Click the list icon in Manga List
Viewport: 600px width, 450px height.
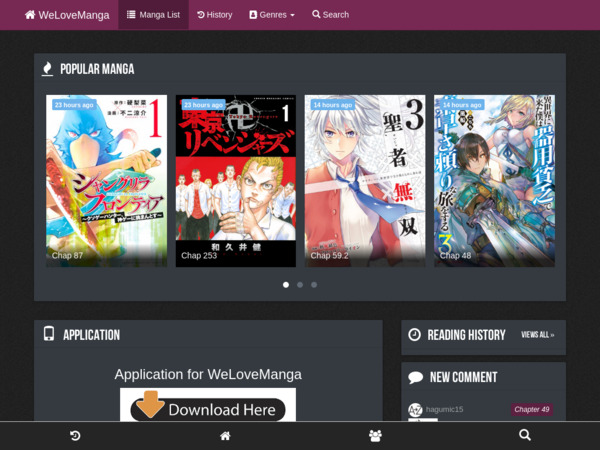(131, 15)
